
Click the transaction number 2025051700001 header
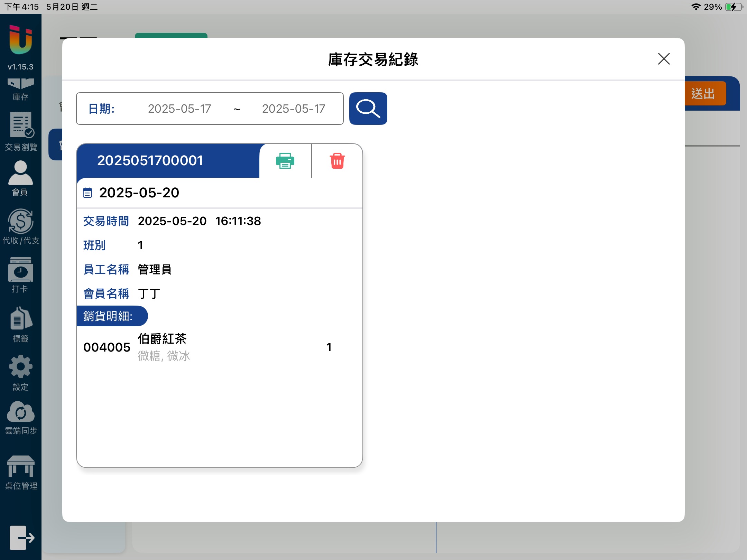150,161
